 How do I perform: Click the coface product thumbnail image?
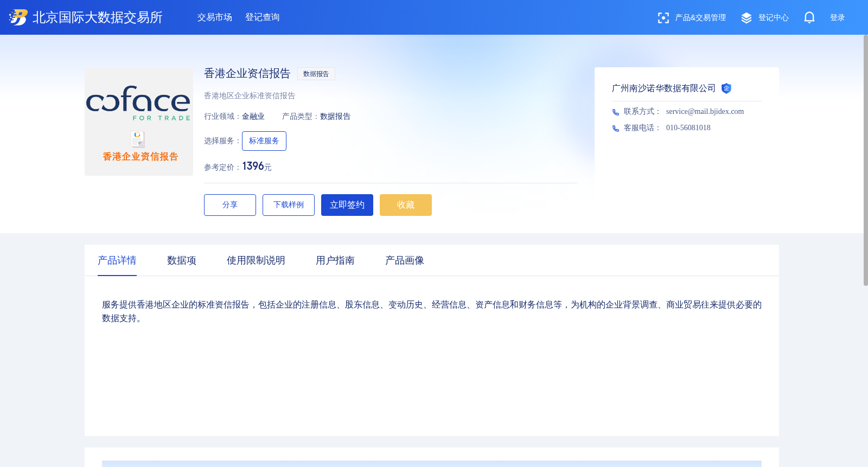tap(139, 121)
